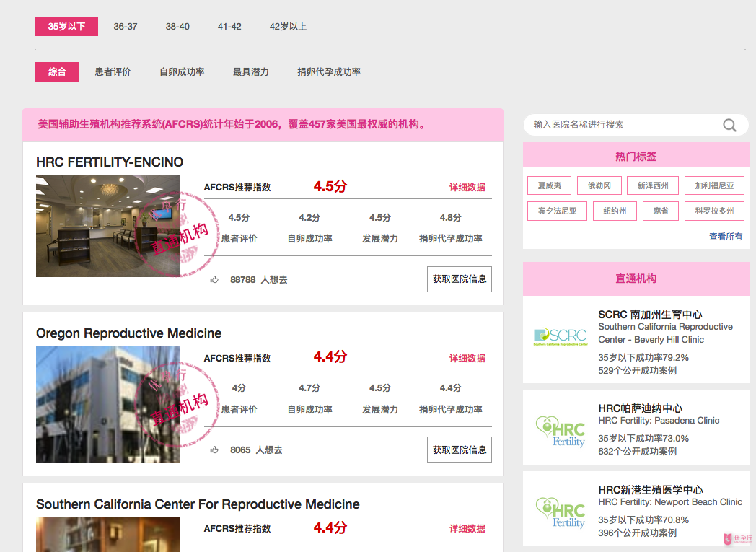Screen dimensions: 756x552
Task: Click the SCRC logo
Action: click(561, 336)
